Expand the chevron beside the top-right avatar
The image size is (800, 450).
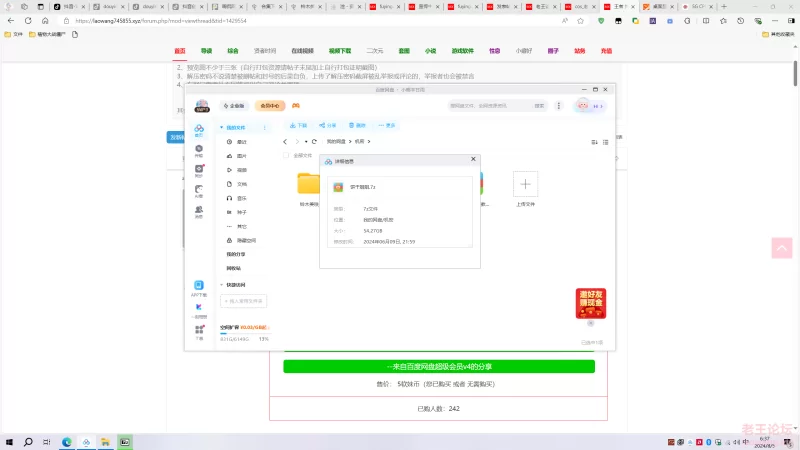[602, 106]
